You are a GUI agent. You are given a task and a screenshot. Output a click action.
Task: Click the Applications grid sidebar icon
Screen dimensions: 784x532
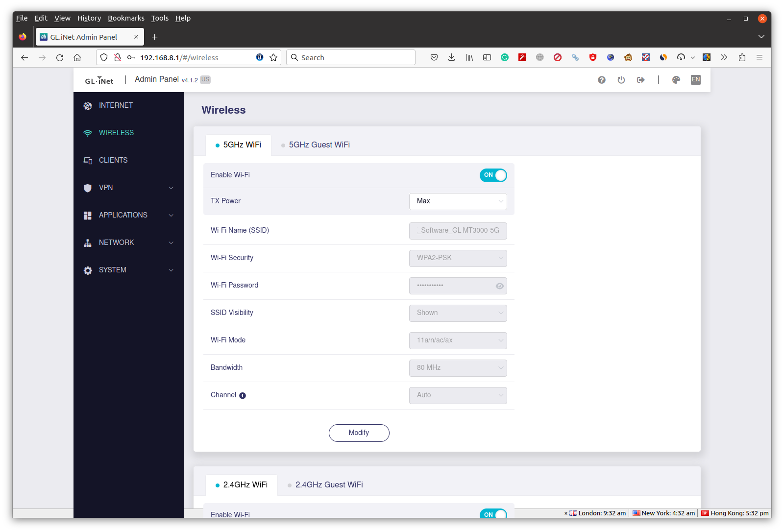tap(88, 215)
